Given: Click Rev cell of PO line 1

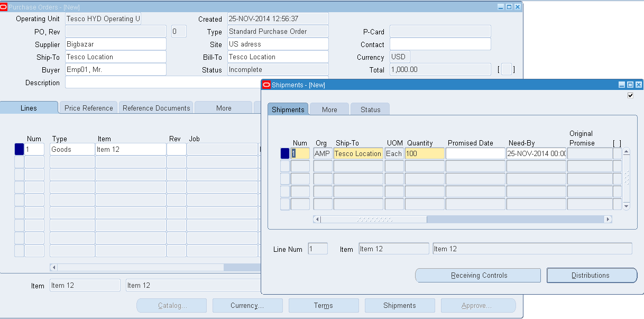Looking at the screenshot, I should [177, 149].
